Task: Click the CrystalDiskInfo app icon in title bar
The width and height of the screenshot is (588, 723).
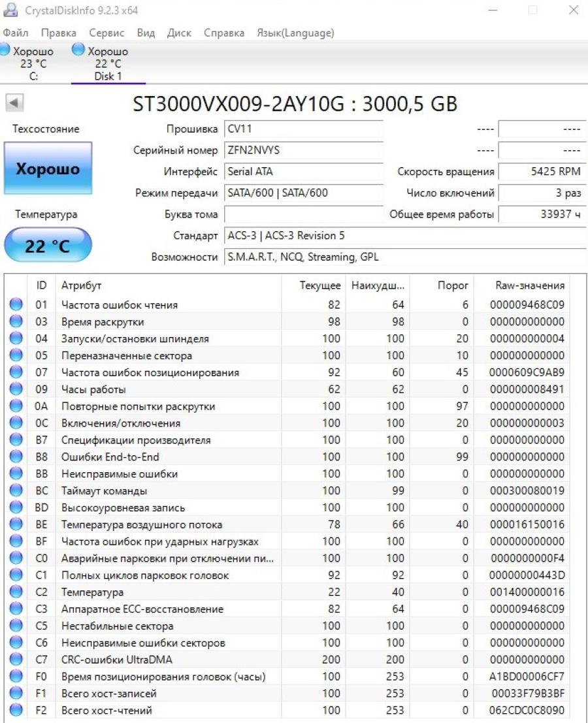Action: pos(10,10)
